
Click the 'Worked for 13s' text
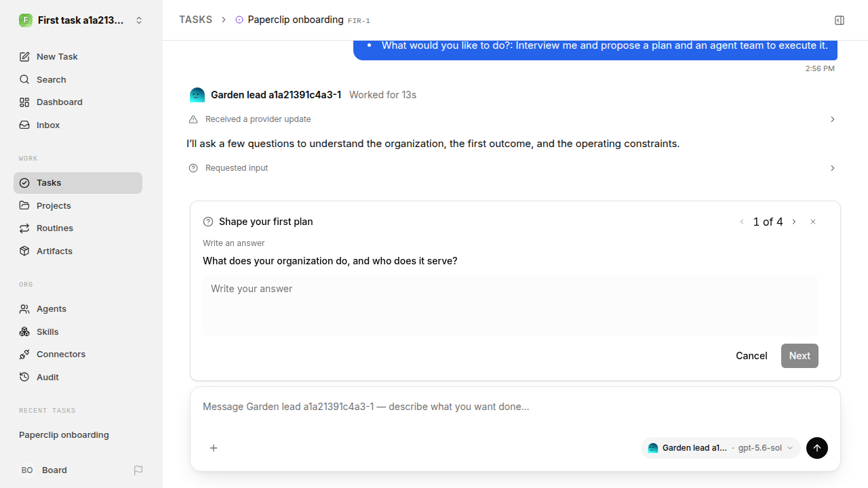tap(382, 95)
